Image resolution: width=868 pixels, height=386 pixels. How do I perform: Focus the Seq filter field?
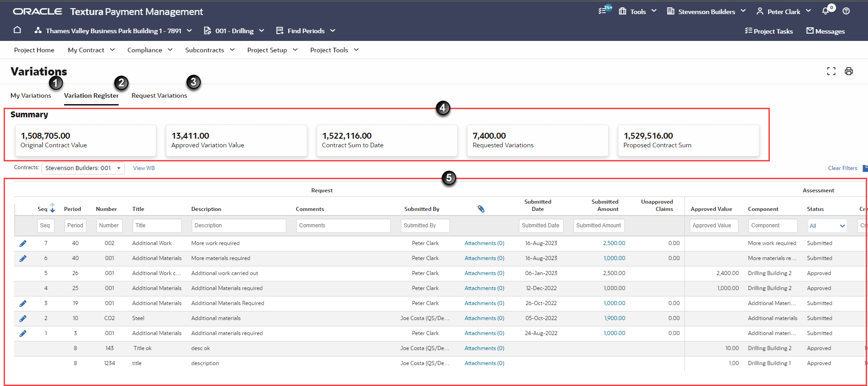coord(45,226)
